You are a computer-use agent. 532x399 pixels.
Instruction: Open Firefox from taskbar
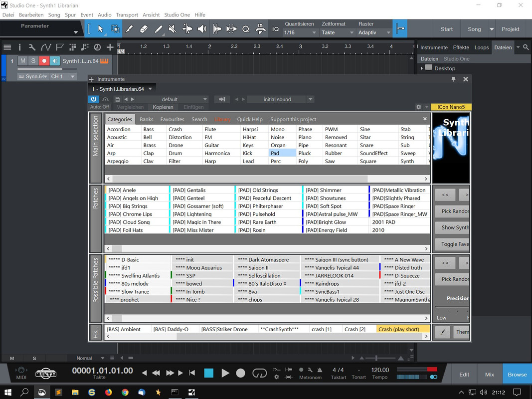[x=108, y=393]
